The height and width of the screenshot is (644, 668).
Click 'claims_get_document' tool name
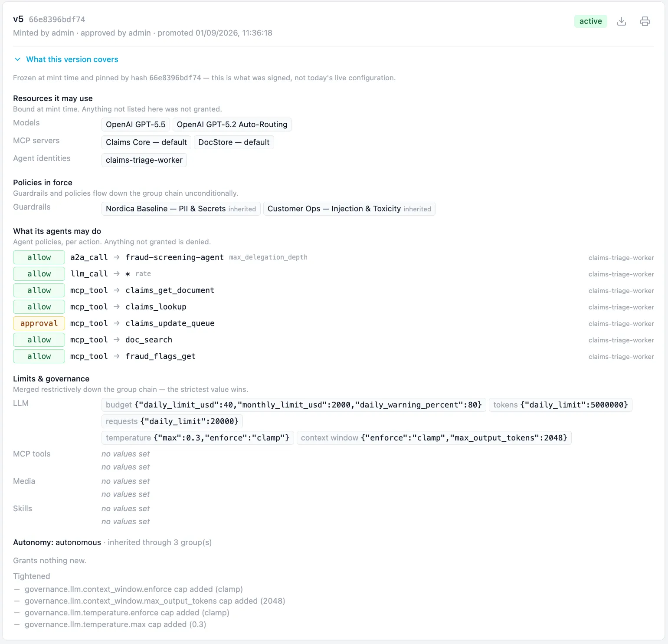point(170,290)
